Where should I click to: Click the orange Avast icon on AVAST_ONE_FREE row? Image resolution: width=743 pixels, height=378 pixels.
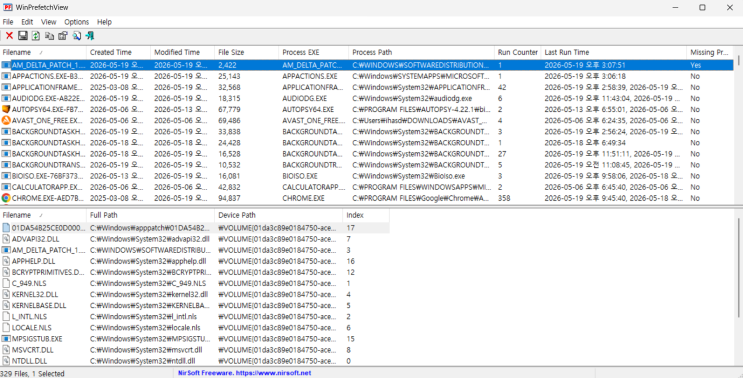tap(6, 120)
